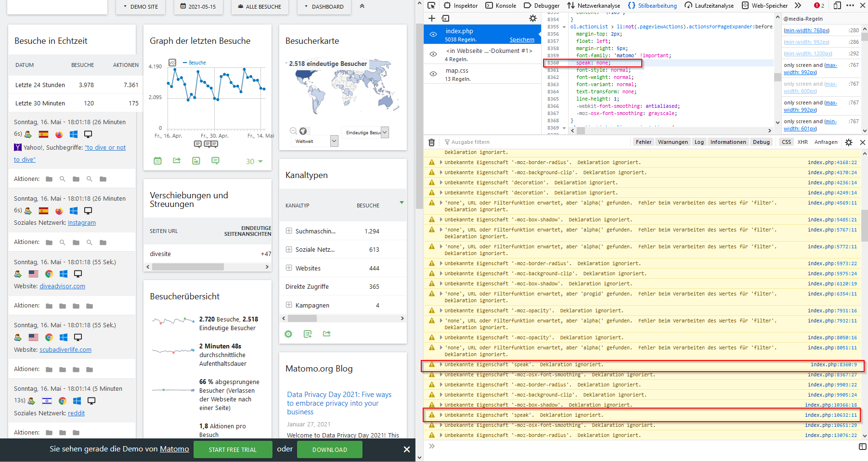
Task: Click the green DOWNLOAD button
Action: 330,449
